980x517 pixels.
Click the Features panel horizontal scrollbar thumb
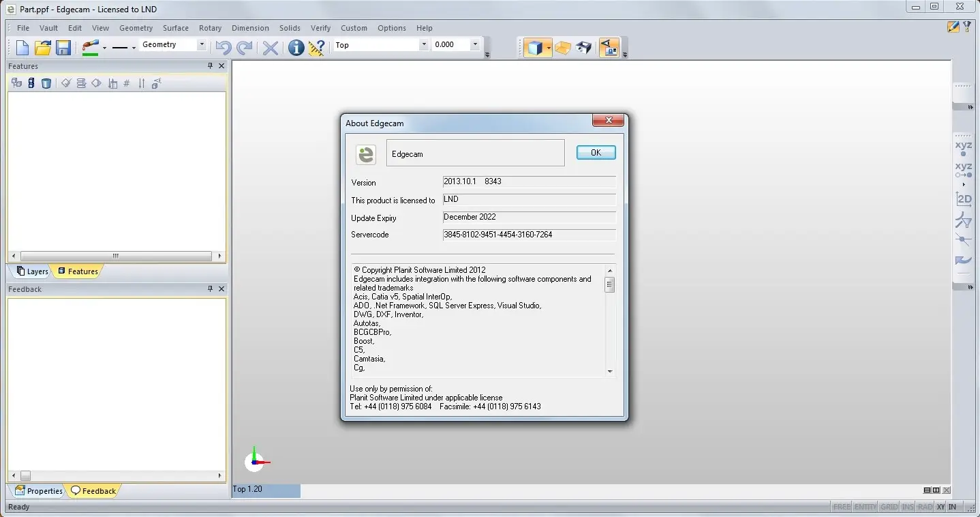116,256
